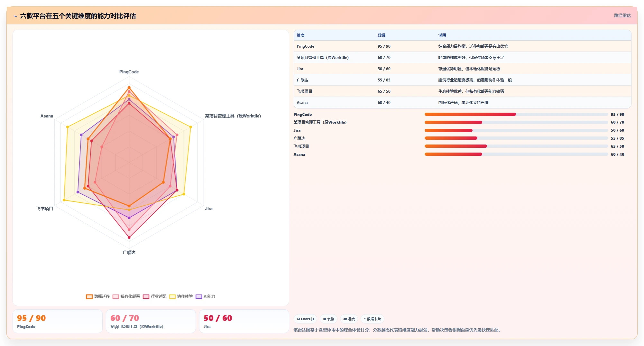Open the 60 / 70 Worktile stat card
This screenshot has height=346, width=644.
pyautogui.click(x=151, y=321)
